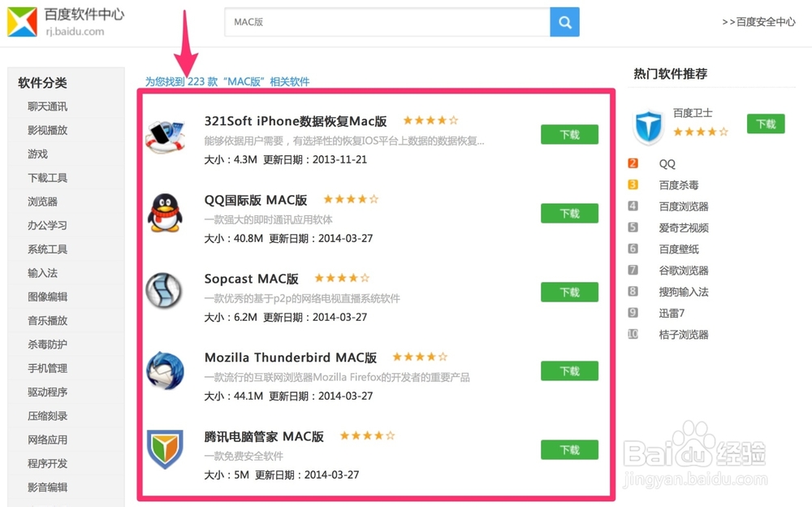
Task: Click rank 6 badge beside 百度壁纸
Action: [633, 249]
